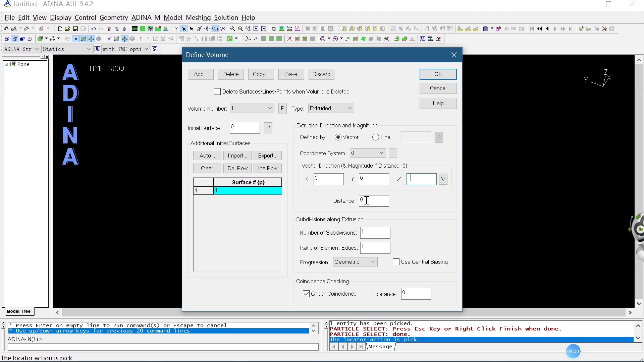Open the Meshing menu
This screenshot has width=644, height=362.
(199, 17)
